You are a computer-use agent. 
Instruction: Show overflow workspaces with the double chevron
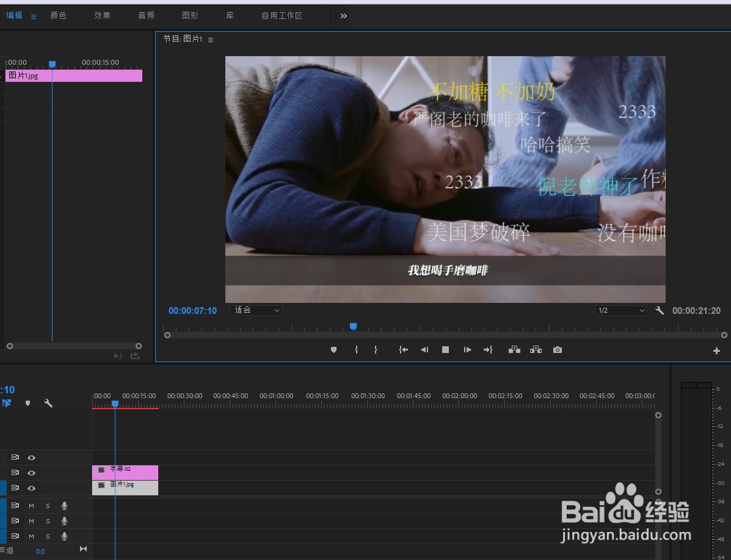click(344, 16)
